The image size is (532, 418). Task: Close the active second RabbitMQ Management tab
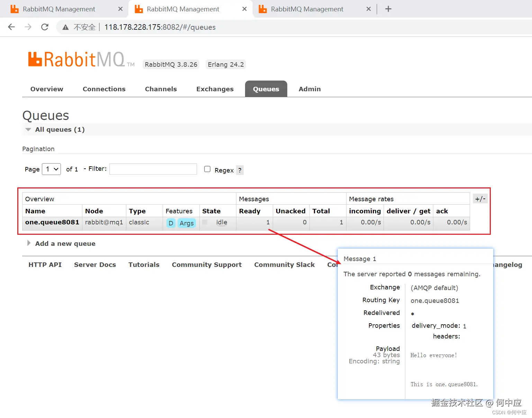[x=244, y=9]
